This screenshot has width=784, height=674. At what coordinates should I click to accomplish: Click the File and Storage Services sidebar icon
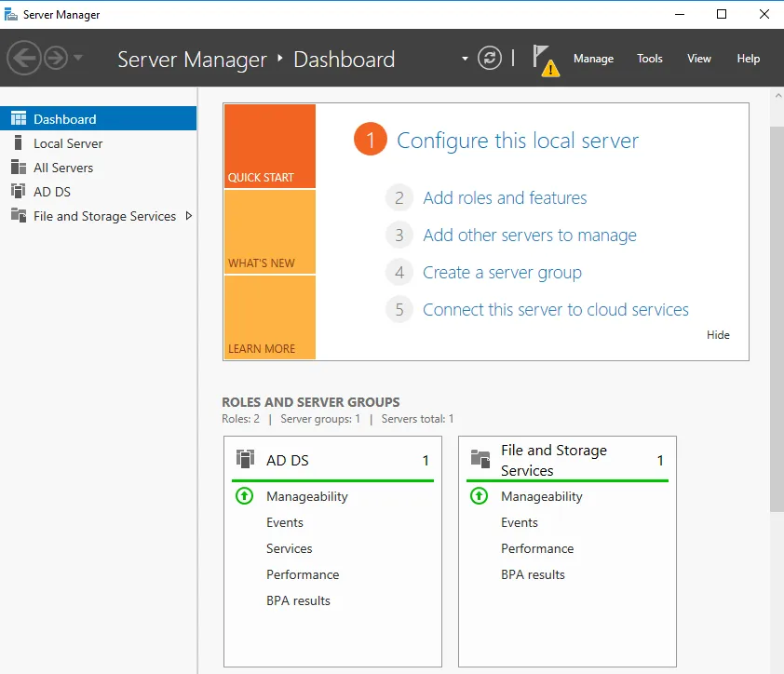pyautogui.click(x=19, y=215)
